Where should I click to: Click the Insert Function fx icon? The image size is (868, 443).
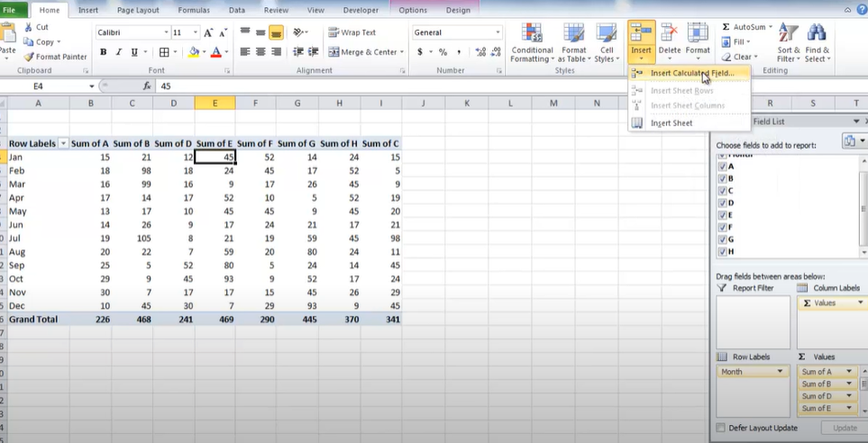147,86
